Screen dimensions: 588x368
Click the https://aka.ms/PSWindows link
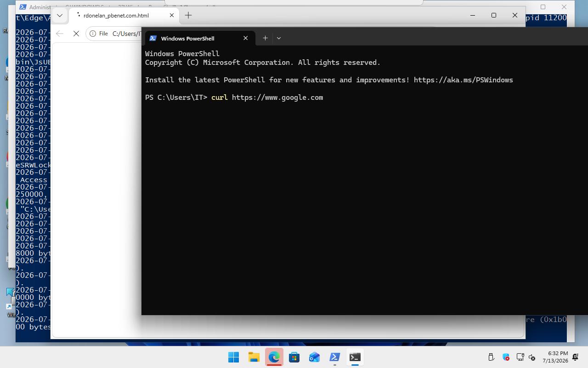[x=464, y=80]
